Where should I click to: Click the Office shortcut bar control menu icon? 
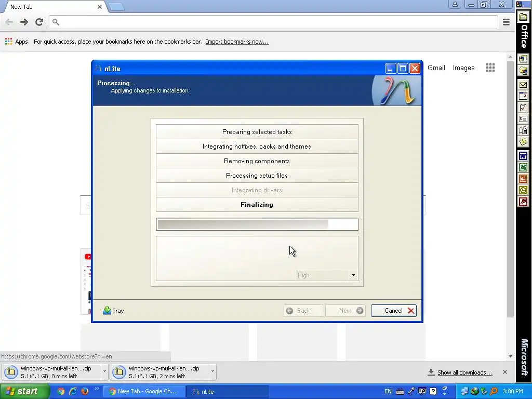click(x=519, y=4)
